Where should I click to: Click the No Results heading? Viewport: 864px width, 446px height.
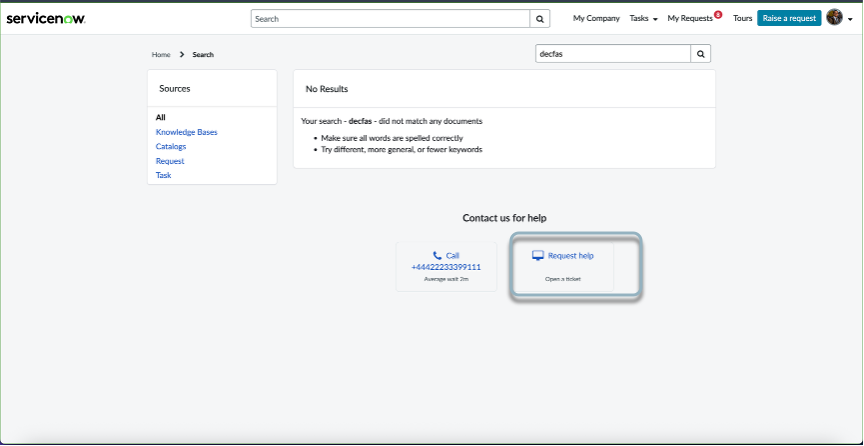click(327, 89)
